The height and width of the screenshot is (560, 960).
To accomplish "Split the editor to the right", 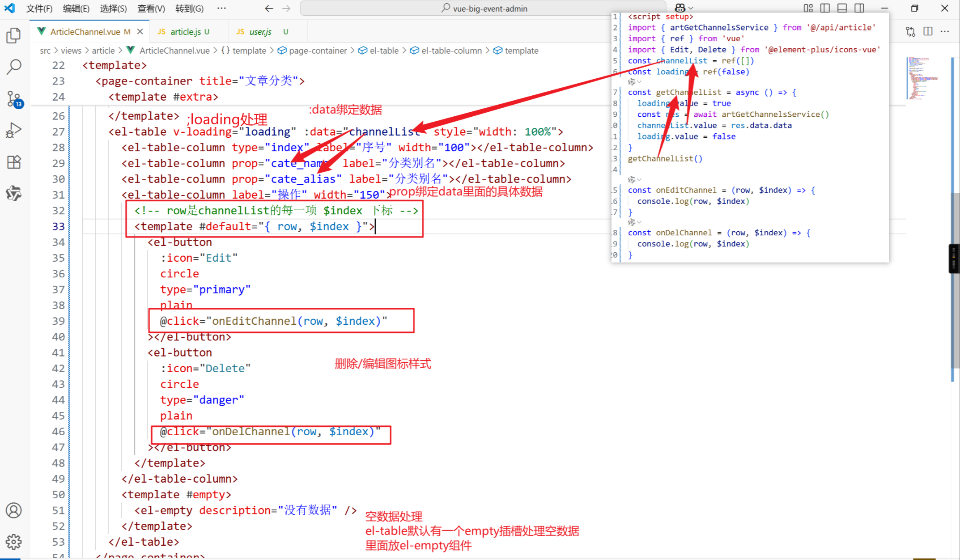I will pos(928,31).
